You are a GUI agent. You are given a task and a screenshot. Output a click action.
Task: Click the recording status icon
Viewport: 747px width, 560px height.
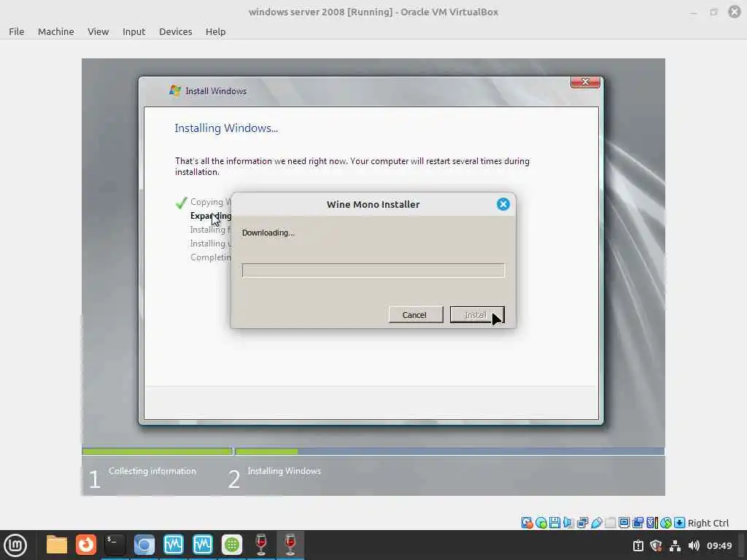pyautogui.click(x=638, y=523)
